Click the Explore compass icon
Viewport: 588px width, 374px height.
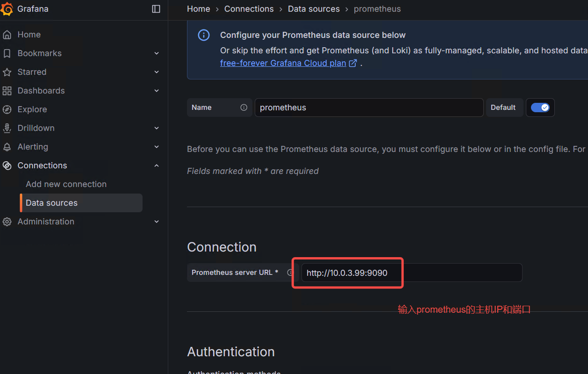[x=7, y=109]
